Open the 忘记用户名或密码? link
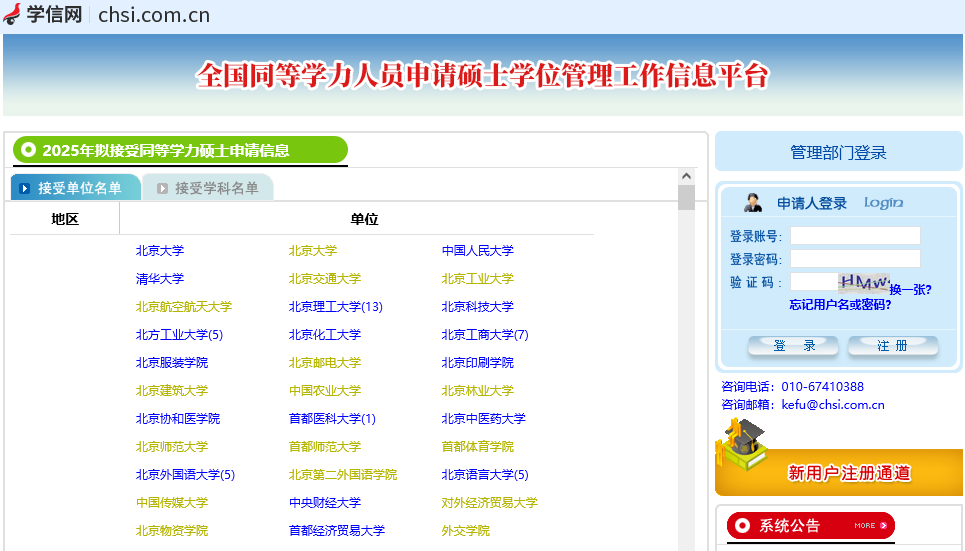This screenshot has width=965, height=551. click(x=840, y=305)
